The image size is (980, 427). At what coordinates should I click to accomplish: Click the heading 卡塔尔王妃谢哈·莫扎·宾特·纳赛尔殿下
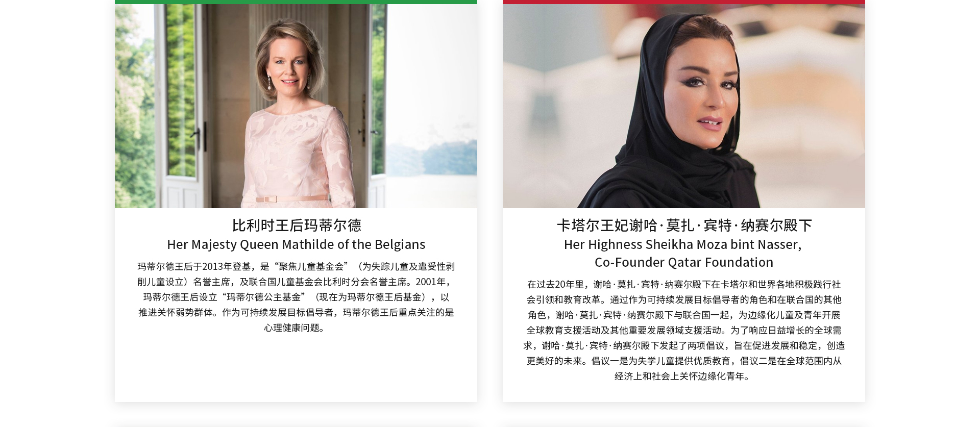pos(684,225)
